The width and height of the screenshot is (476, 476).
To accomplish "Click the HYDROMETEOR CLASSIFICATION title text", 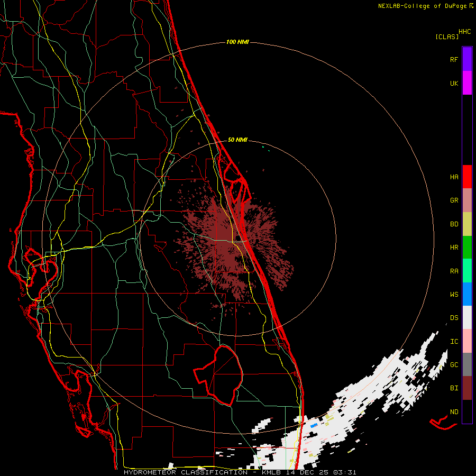I will 186,472.
